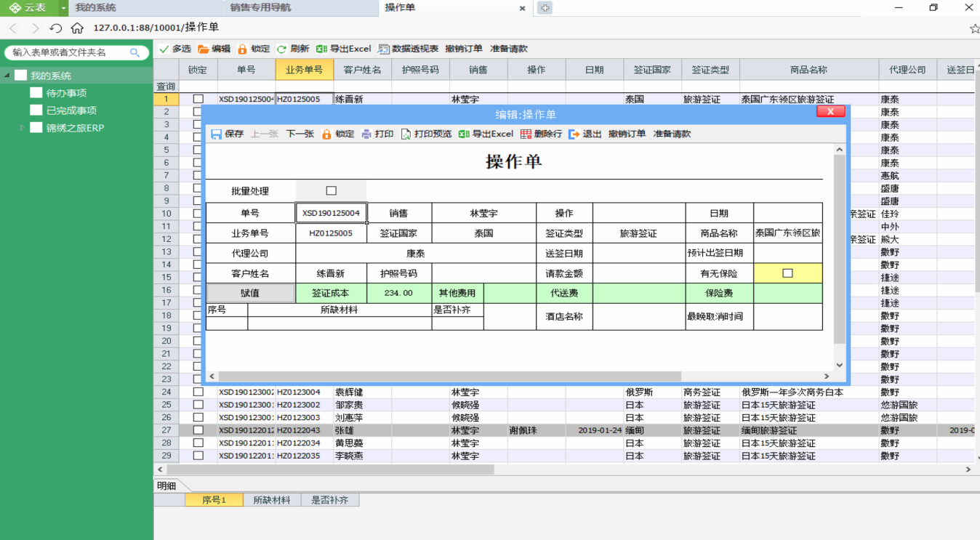Click 打印预览 in edit dialog
Viewport: 980px width, 540px height.
coord(426,134)
